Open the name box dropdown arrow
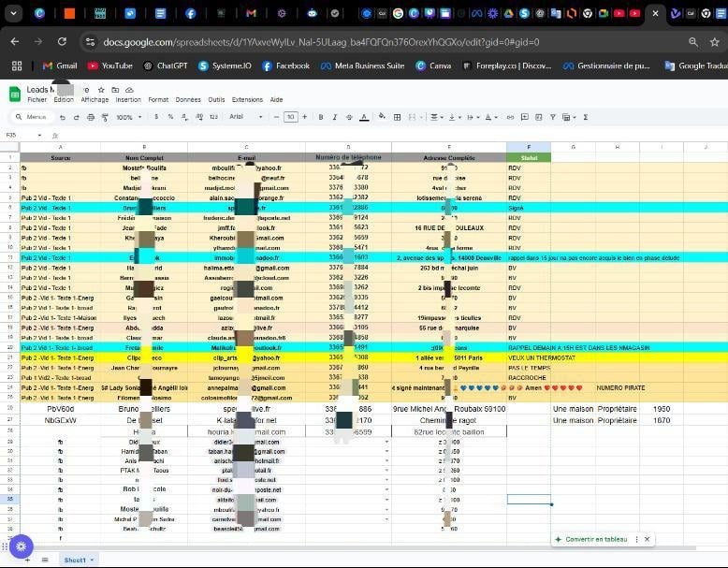This screenshot has width=728, height=568. click(39, 135)
